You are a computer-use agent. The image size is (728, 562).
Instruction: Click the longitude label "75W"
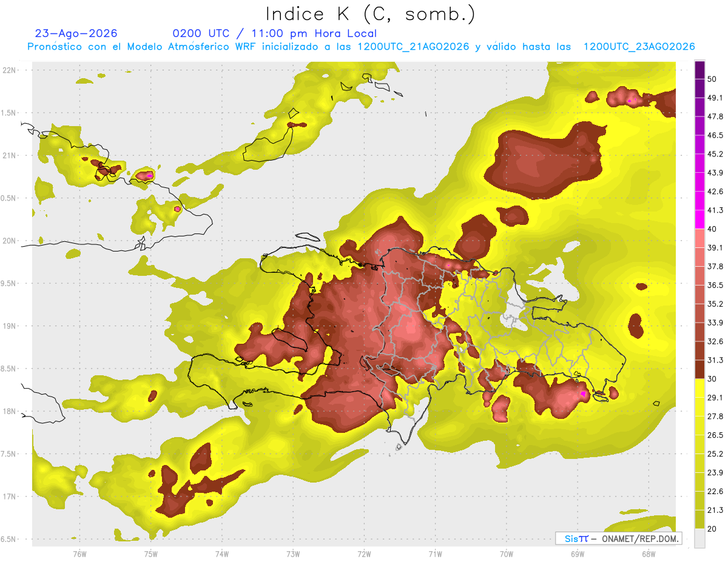[151, 554]
